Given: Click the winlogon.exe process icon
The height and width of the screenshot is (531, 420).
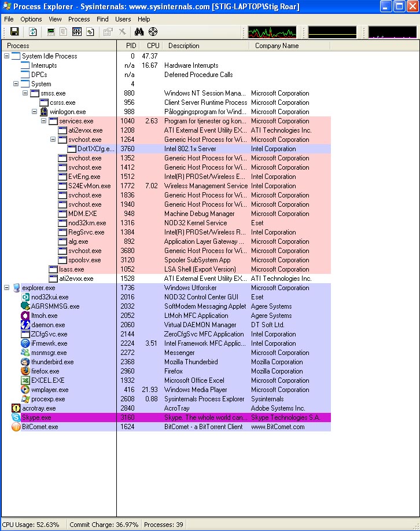Looking at the screenshot, I should point(43,112).
